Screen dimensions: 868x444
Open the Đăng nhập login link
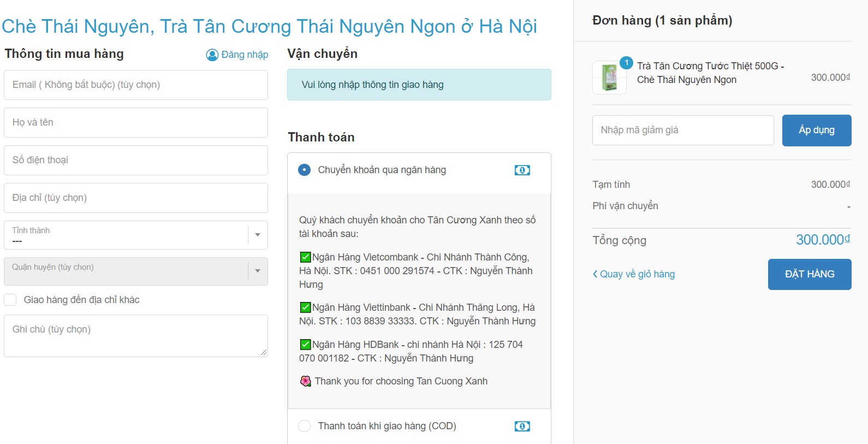click(x=245, y=55)
